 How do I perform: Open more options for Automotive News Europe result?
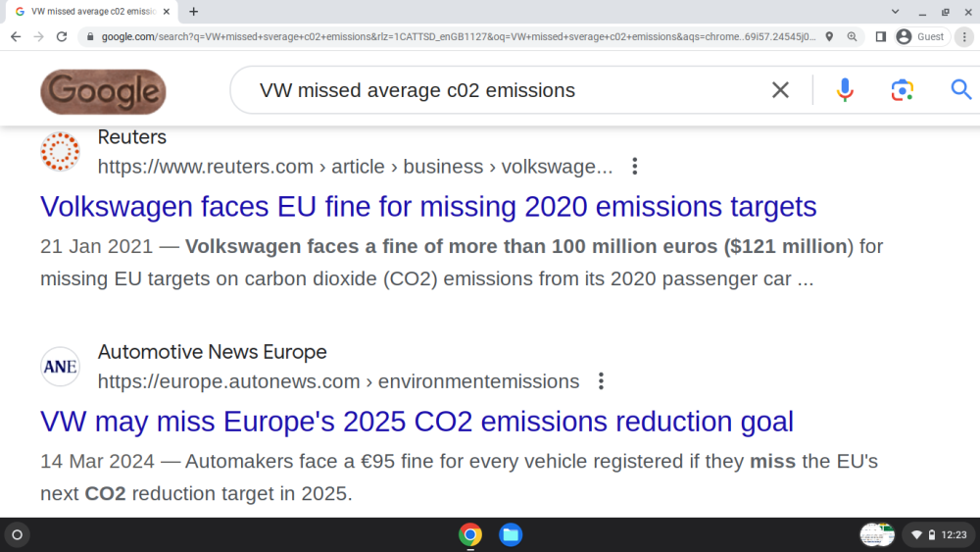[x=601, y=381]
